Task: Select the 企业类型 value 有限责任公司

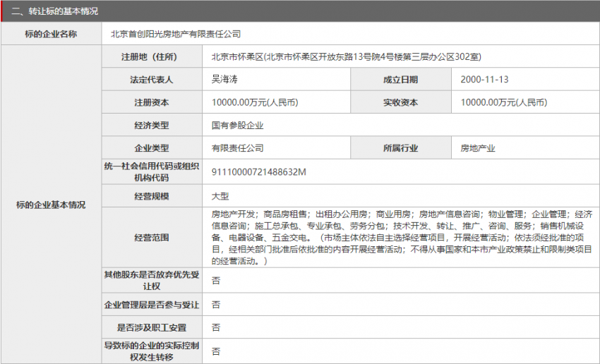Action: [238, 148]
